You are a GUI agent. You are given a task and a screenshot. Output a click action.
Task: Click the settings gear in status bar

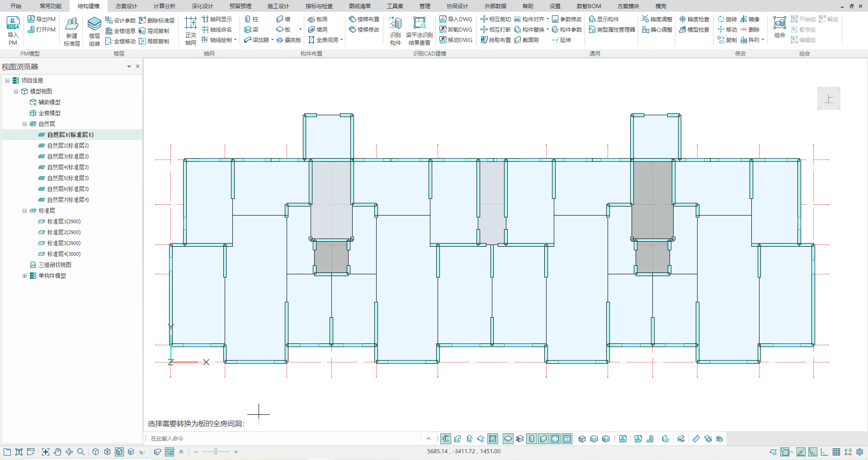[860, 452]
